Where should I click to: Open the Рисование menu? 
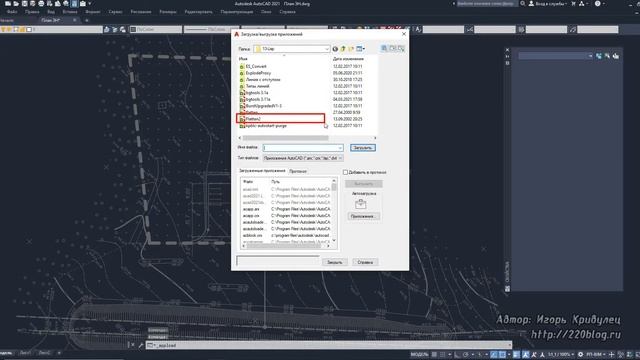point(141,12)
